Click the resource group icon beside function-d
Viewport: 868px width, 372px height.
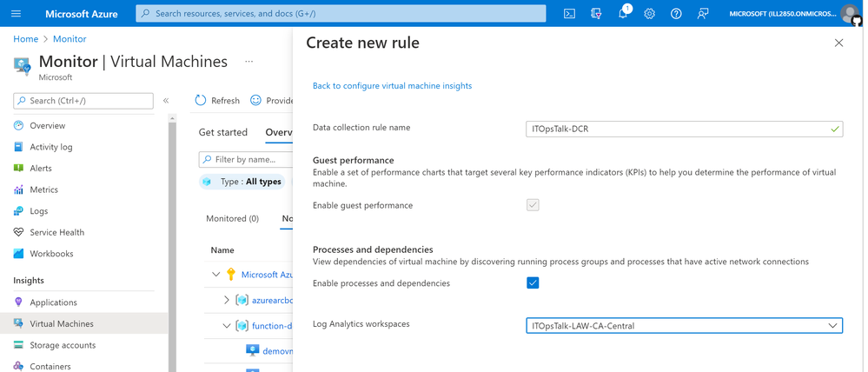click(x=242, y=326)
